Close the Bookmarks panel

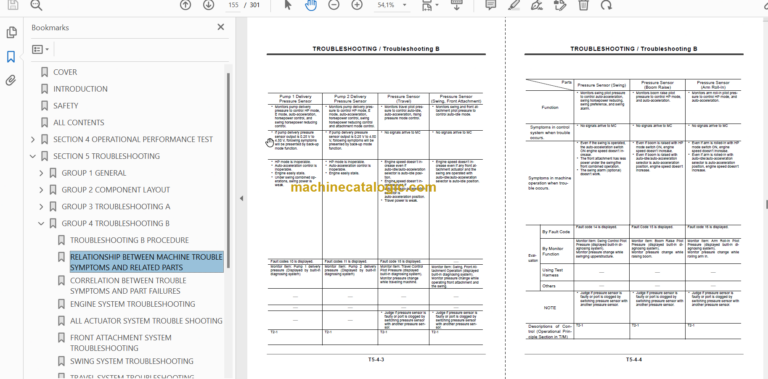pos(220,27)
